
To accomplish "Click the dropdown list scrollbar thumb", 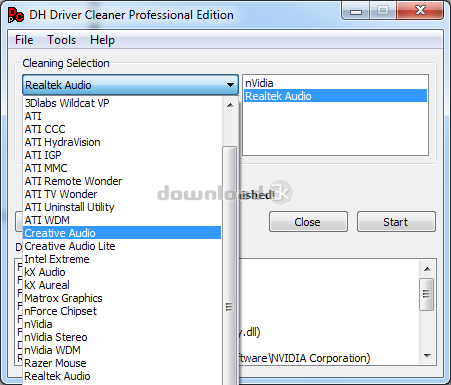I will pos(230,265).
